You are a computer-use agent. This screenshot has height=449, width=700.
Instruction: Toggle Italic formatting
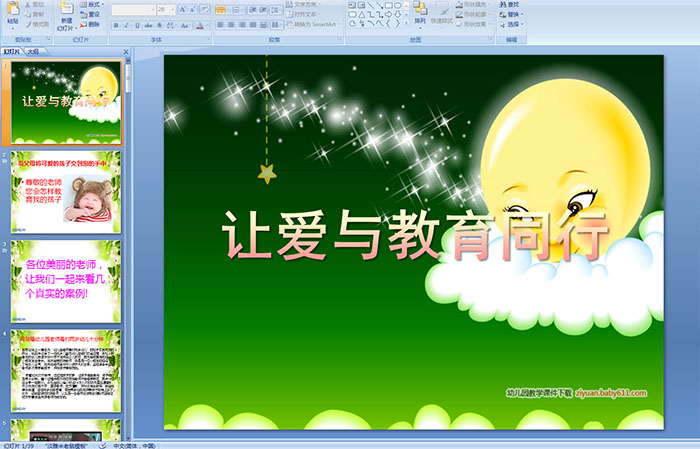pyautogui.click(x=127, y=25)
